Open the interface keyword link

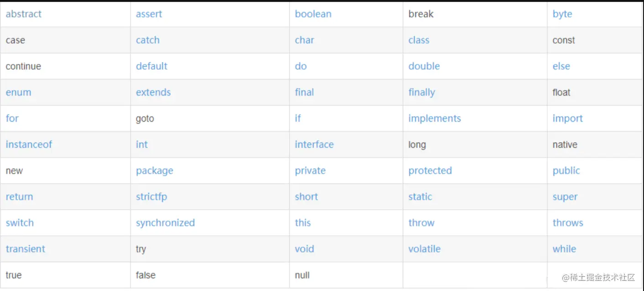coord(314,144)
